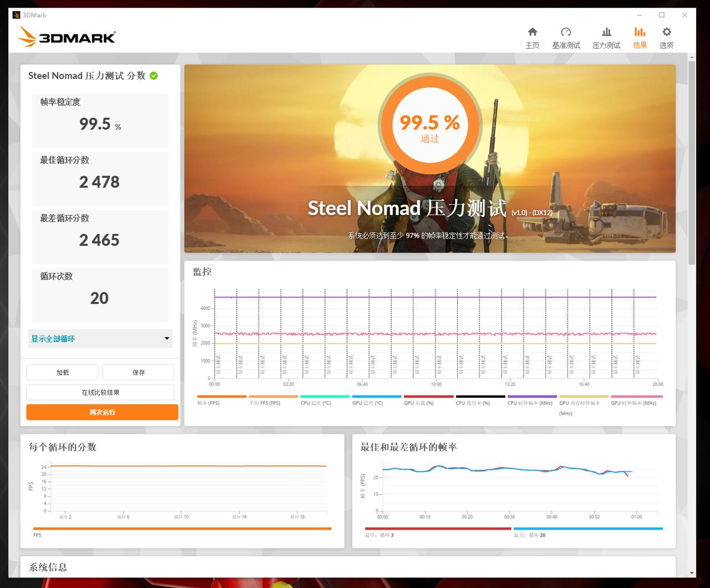This screenshot has height=588, width=710.
Task: Toggle CPU 使用率 (%) legend series
Action: click(480, 401)
